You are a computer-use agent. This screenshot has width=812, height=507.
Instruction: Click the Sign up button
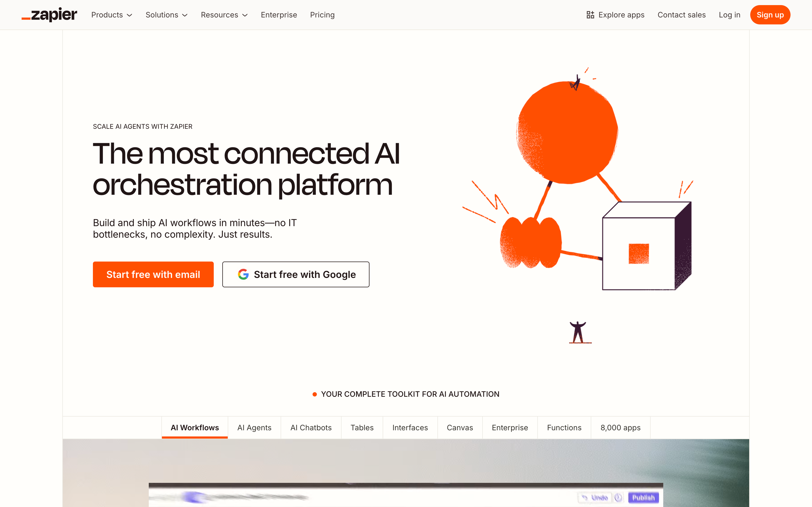770,15
